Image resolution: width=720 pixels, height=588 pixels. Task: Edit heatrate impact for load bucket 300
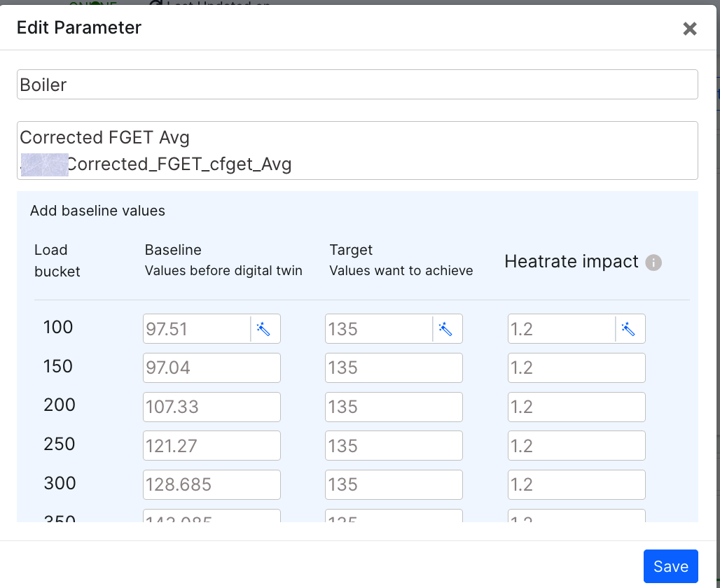(576, 484)
